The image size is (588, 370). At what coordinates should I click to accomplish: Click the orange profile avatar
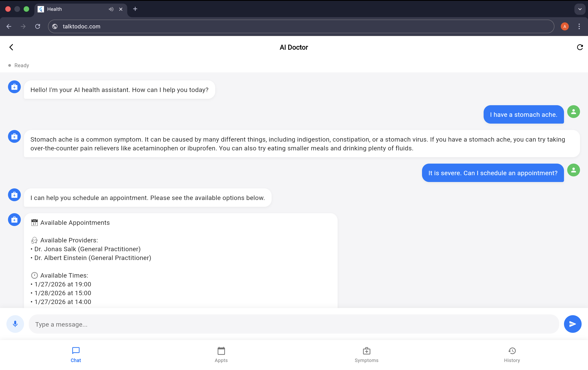click(x=565, y=26)
